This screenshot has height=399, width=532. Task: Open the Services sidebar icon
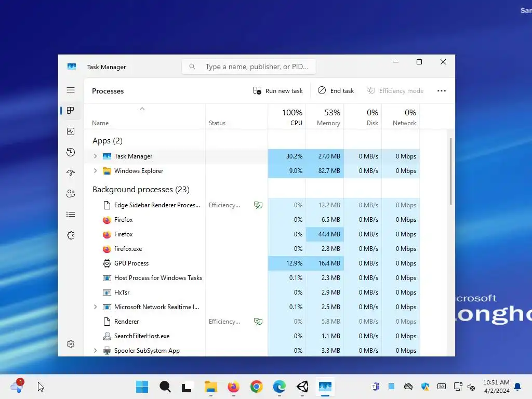click(x=71, y=235)
